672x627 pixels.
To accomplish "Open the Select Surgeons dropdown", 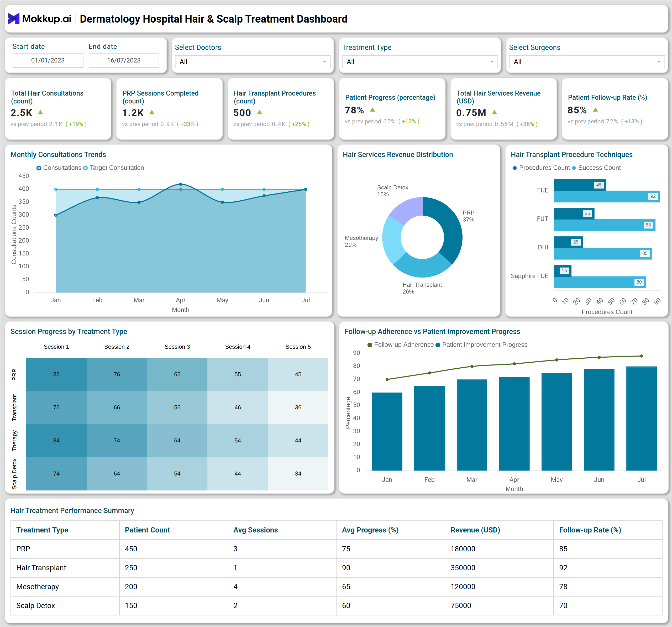I will tap(586, 61).
